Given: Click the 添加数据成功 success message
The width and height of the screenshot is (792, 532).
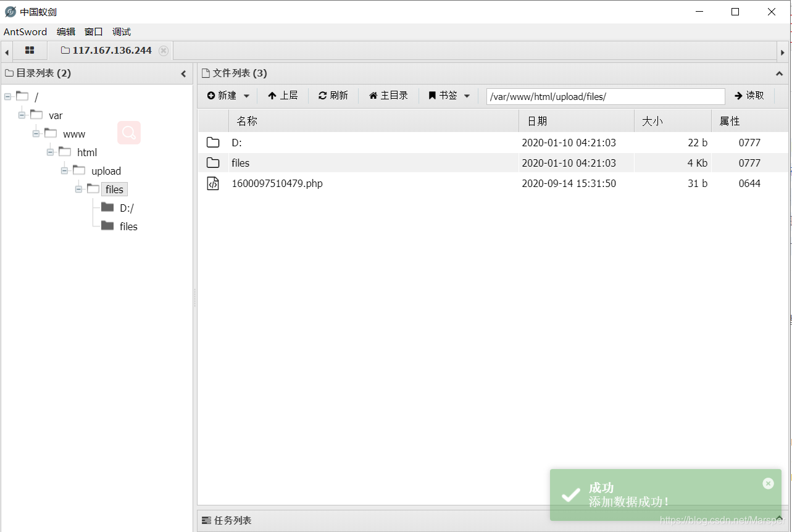Looking at the screenshot, I should (629, 502).
